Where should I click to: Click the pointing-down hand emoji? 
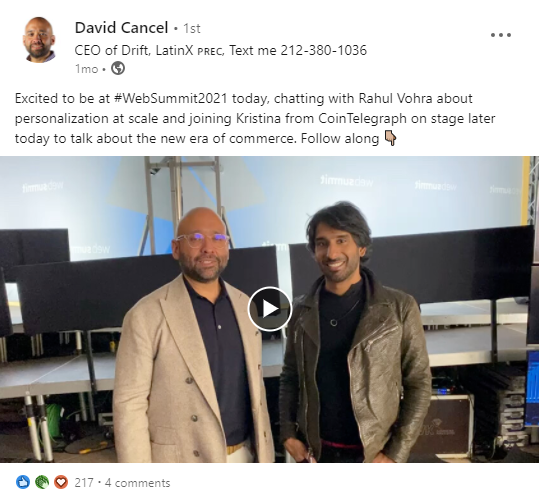pos(390,138)
